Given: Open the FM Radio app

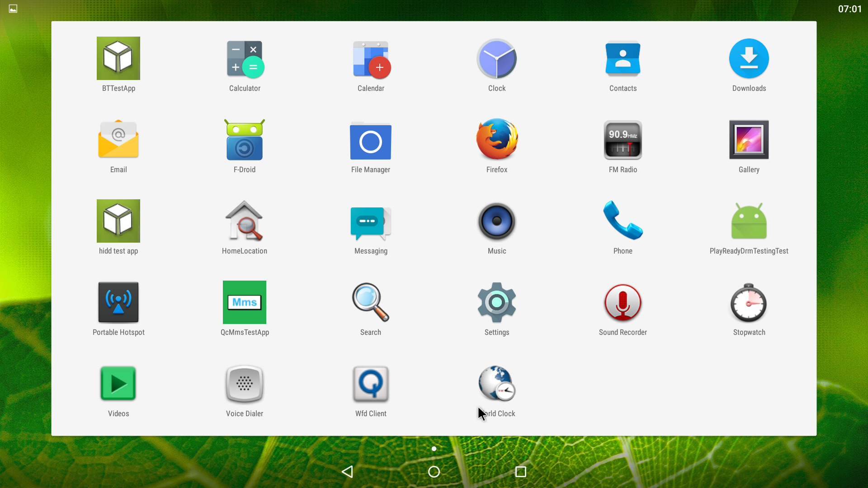Looking at the screenshot, I should (623, 140).
